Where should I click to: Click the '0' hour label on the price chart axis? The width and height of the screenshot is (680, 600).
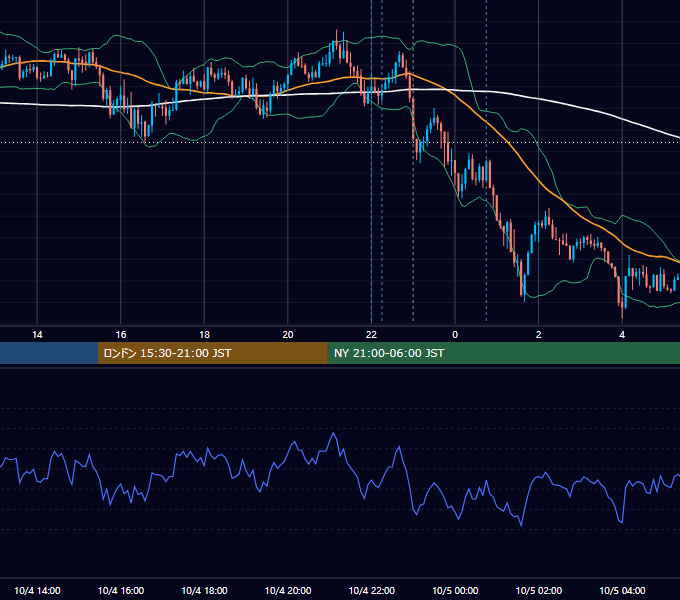pos(455,335)
